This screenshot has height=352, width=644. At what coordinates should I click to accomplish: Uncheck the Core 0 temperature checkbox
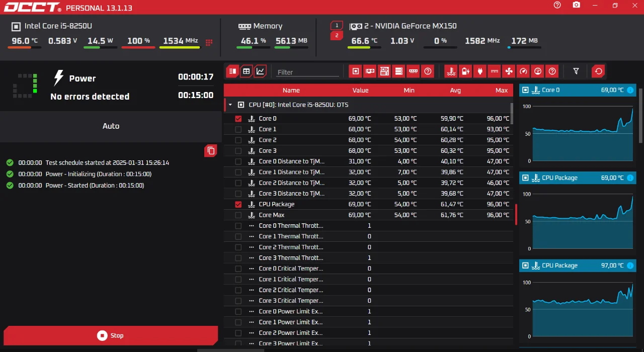pyautogui.click(x=238, y=119)
